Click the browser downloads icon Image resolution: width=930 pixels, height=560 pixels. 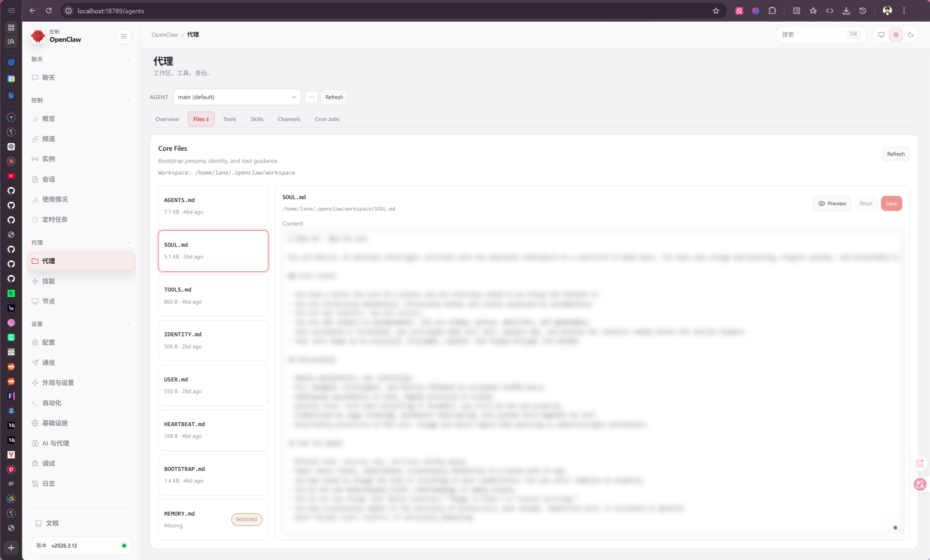click(846, 11)
